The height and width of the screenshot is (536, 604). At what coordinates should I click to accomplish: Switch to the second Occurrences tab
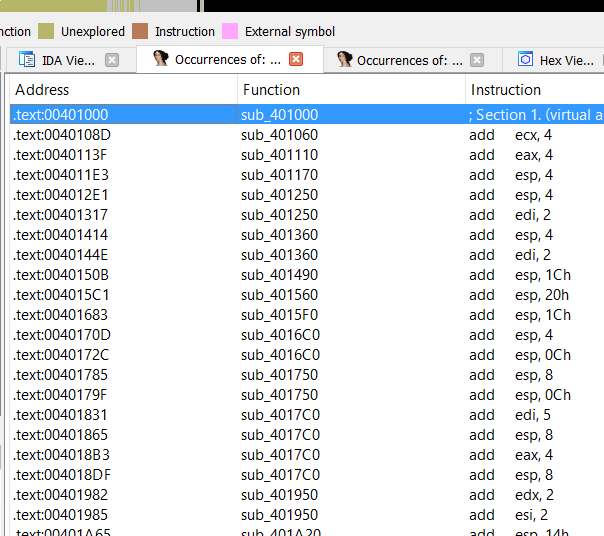coord(409,60)
